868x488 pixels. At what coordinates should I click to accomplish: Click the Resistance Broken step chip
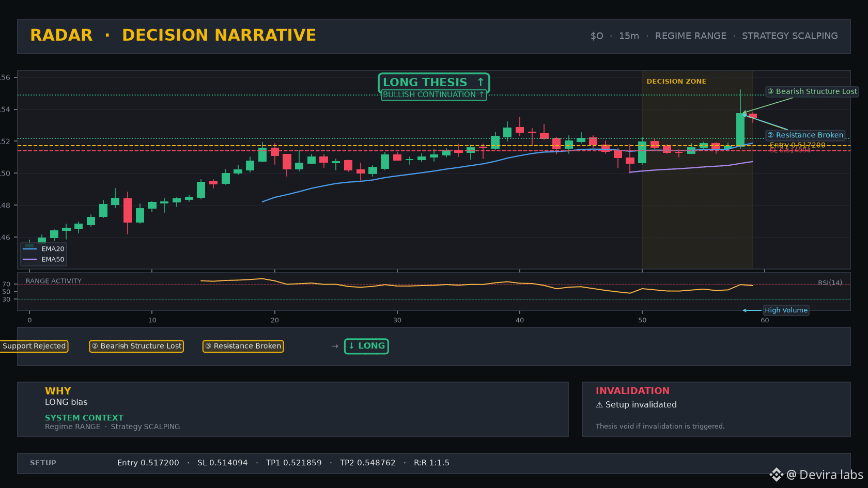click(243, 346)
